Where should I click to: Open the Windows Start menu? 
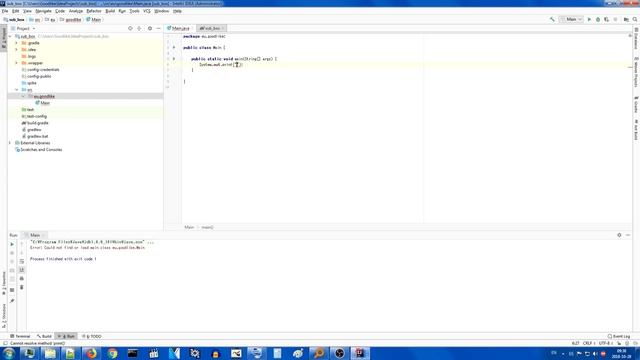[9, 353]
